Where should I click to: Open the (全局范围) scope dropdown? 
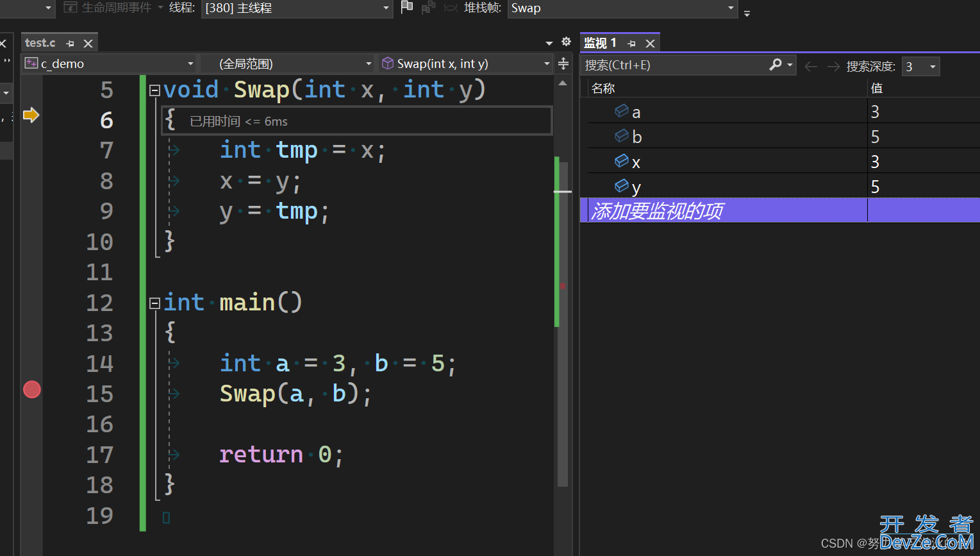point(369,63)
